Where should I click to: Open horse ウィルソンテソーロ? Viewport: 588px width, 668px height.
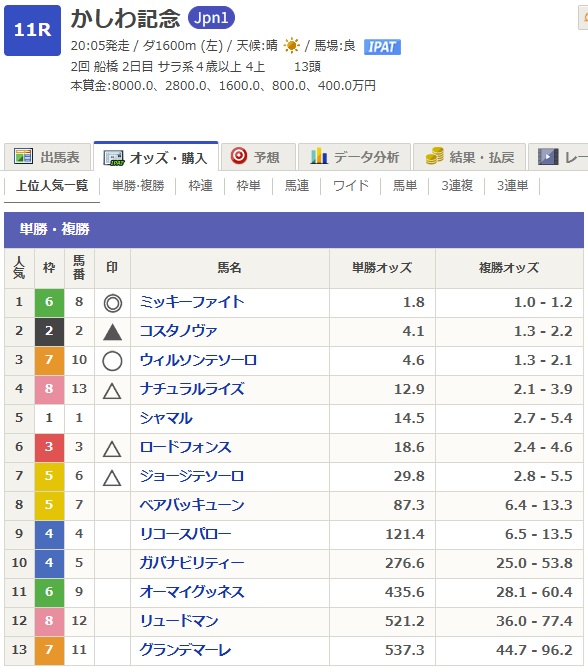(198, 360)
